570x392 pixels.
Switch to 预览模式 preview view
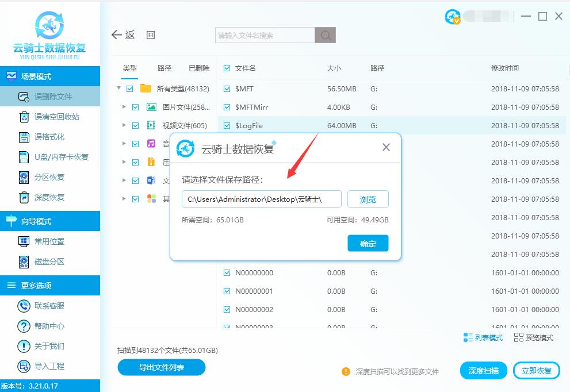pos(534,337)
